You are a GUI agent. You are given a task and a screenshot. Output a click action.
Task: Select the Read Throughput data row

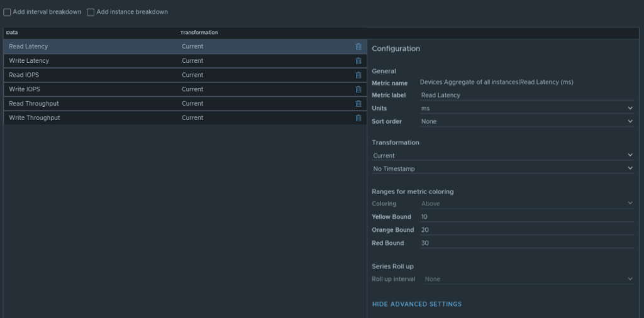click(x=94, y=104)
